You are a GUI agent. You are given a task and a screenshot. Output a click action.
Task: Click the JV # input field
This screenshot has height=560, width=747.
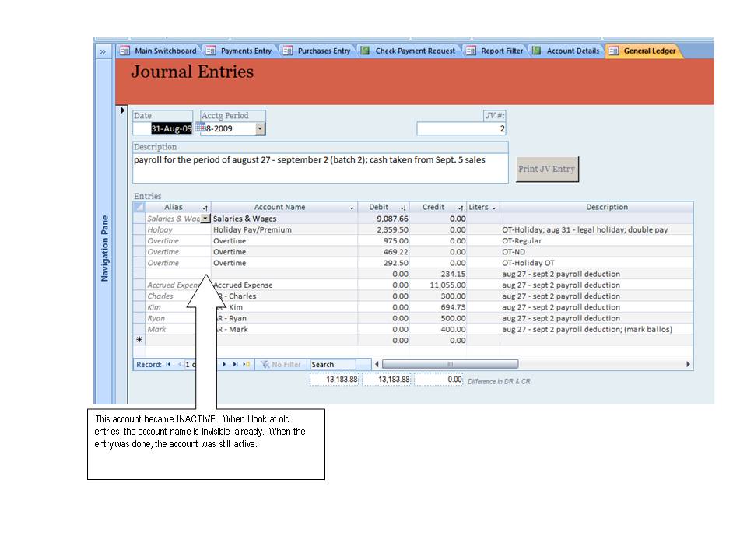(x=461, y=128)
